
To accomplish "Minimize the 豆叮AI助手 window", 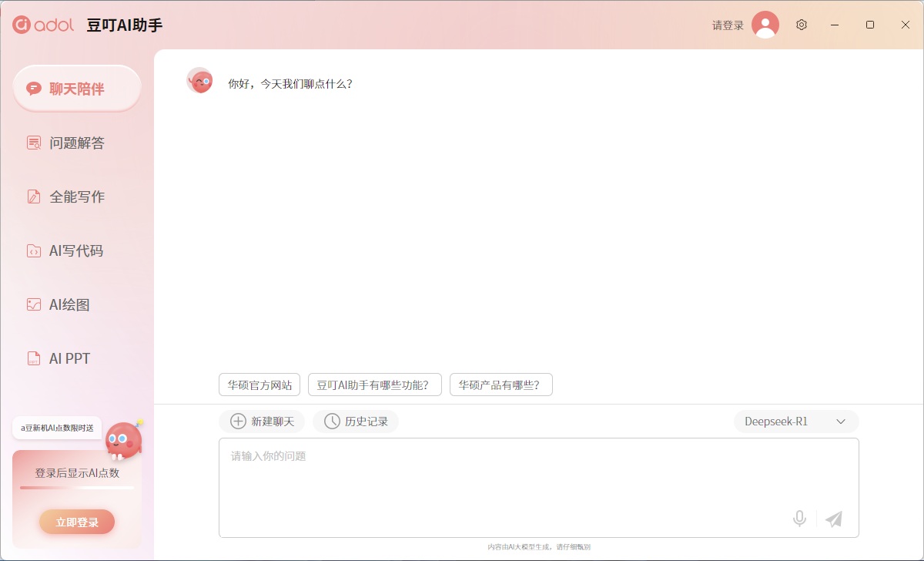I will pyautogui.click(x=835, y=25).
